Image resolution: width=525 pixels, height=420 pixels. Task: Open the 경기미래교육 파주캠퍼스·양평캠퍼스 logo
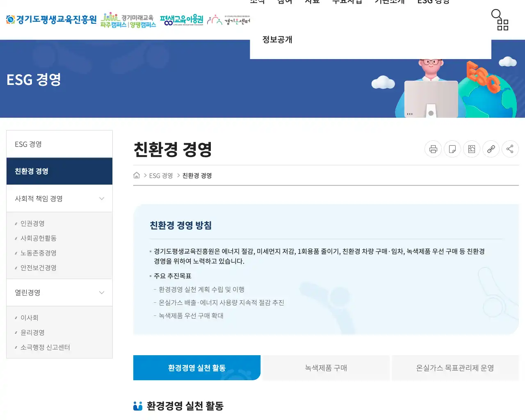pos(128,20)
